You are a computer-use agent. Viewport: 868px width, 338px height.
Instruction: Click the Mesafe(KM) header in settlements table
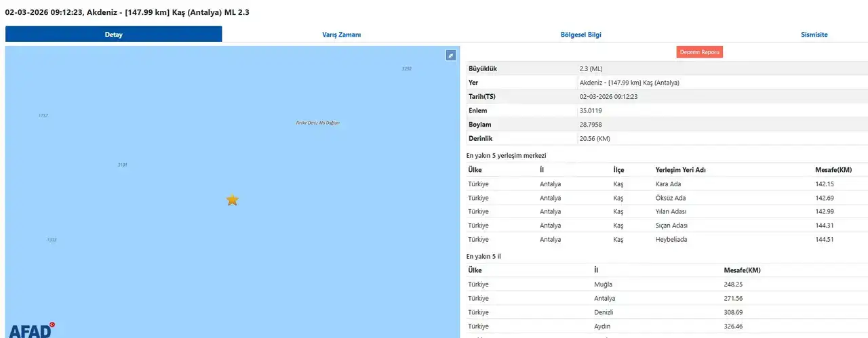(x=833, y=170)
